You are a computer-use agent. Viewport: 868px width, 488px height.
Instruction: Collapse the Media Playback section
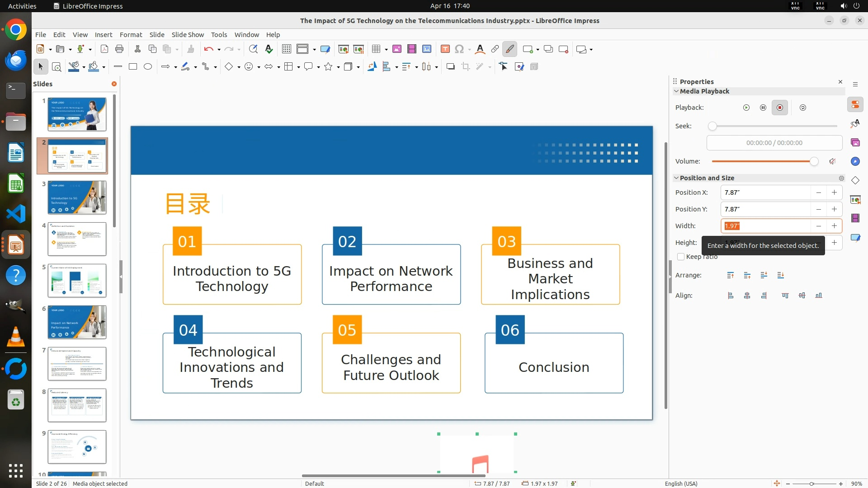coord(676,91)
